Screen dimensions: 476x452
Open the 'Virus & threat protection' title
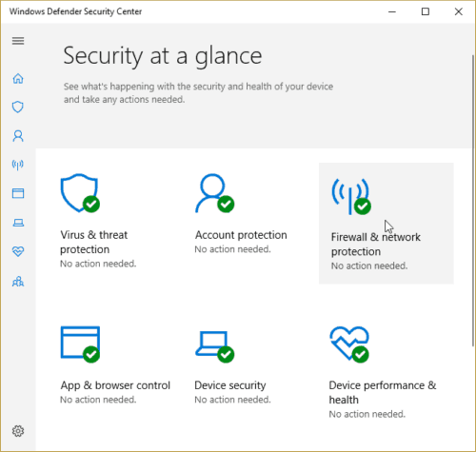click(x=94, y=242)
